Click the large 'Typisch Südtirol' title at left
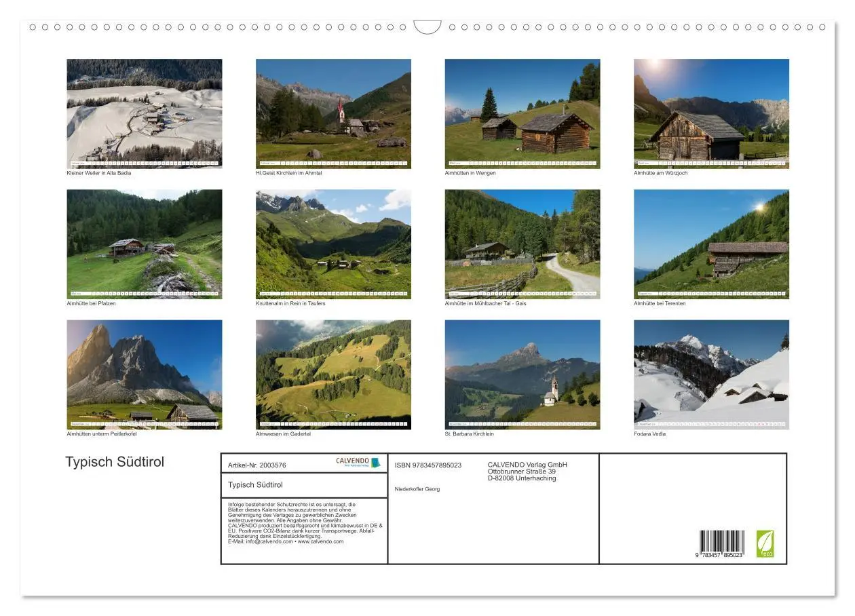855x616 pixels. 115,462
